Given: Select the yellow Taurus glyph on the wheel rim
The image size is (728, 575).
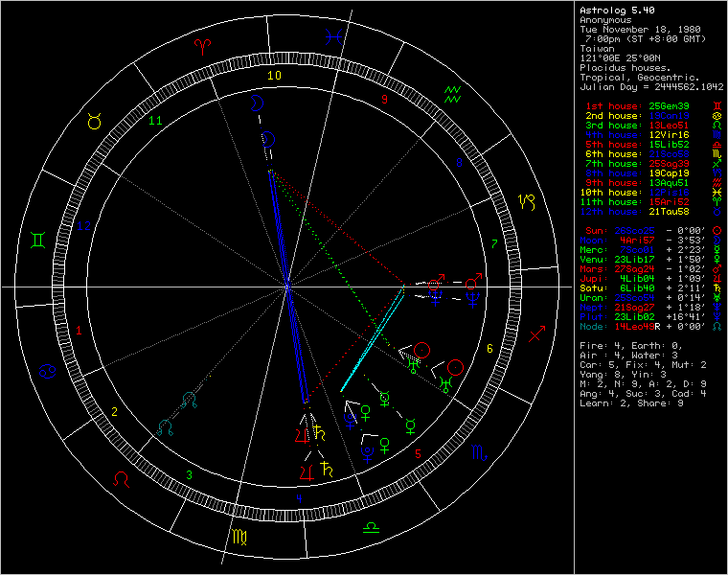Looking at the screenshot, I should pos(94,121).
